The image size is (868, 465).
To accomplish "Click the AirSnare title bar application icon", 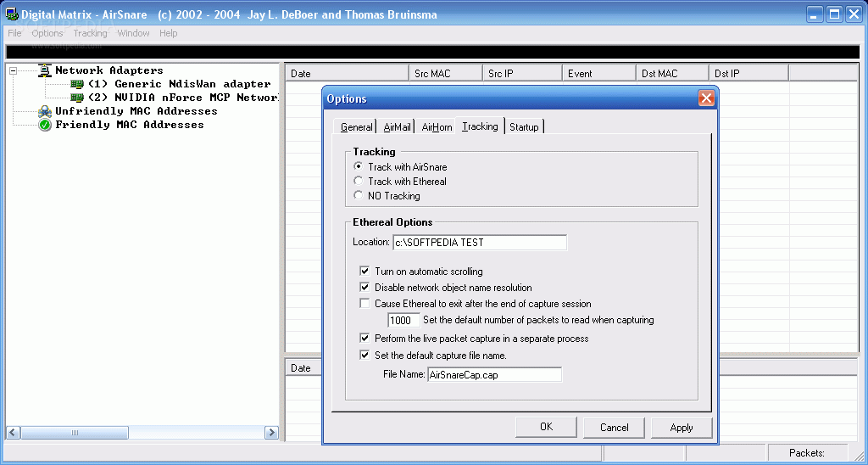I will [12, 14].
